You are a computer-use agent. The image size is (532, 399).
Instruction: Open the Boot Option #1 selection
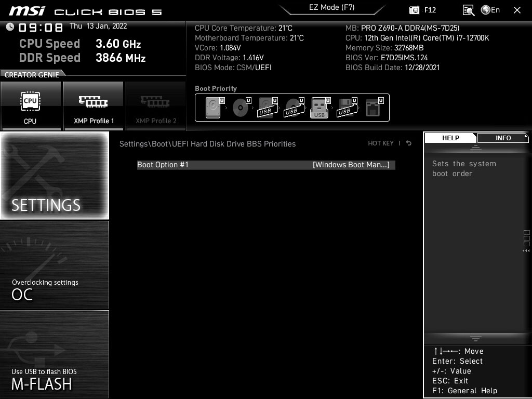(265, 165)
